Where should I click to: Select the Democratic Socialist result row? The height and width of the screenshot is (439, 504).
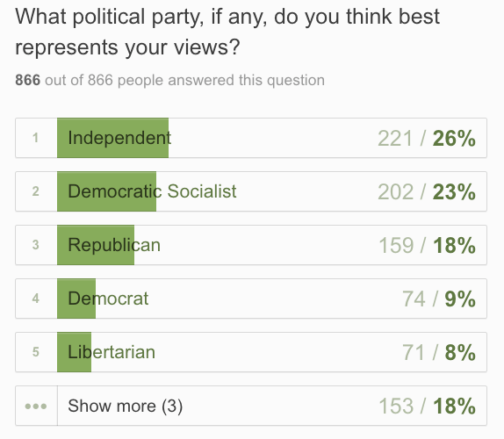(x=251, y=191)
